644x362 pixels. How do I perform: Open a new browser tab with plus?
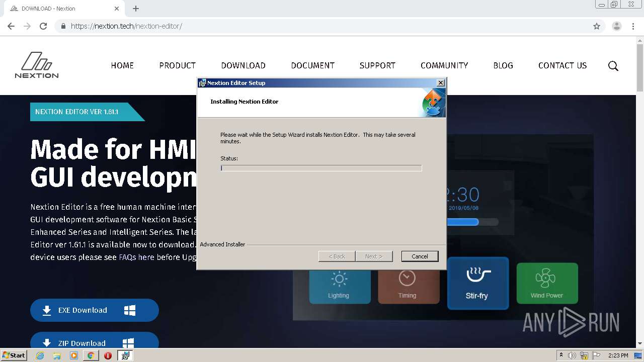pos(136,9)
